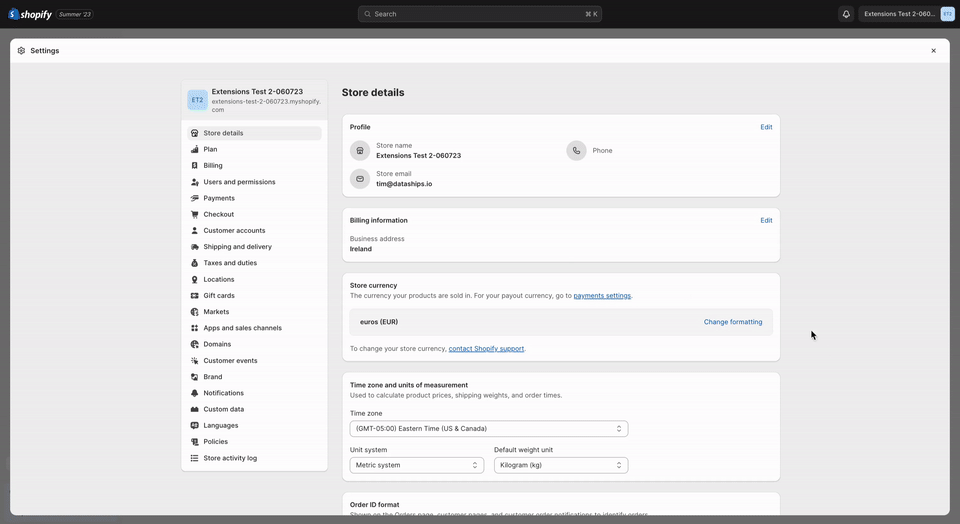Click the Checkout cart icon
The height and width of the screenshot is (524, 960).
(195, 214)
